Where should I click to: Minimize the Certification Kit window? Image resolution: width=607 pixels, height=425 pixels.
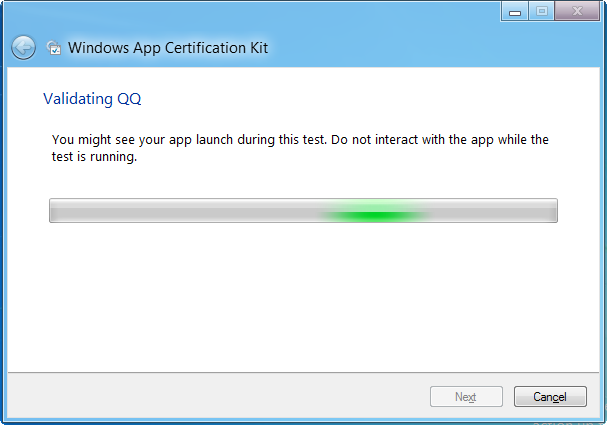[x=514, y=11]
